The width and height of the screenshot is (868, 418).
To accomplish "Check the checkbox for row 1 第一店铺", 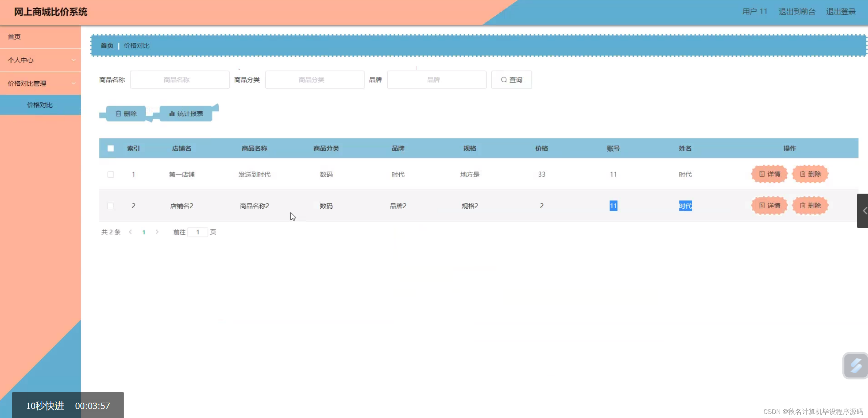I will point(111,174).
